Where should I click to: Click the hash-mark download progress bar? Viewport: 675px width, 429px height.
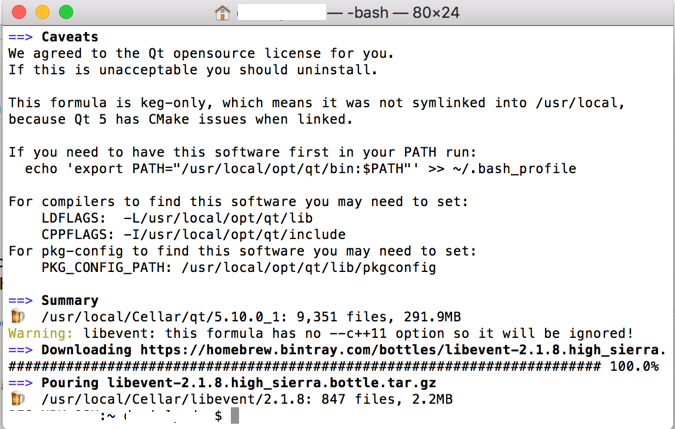click(304, 367)
